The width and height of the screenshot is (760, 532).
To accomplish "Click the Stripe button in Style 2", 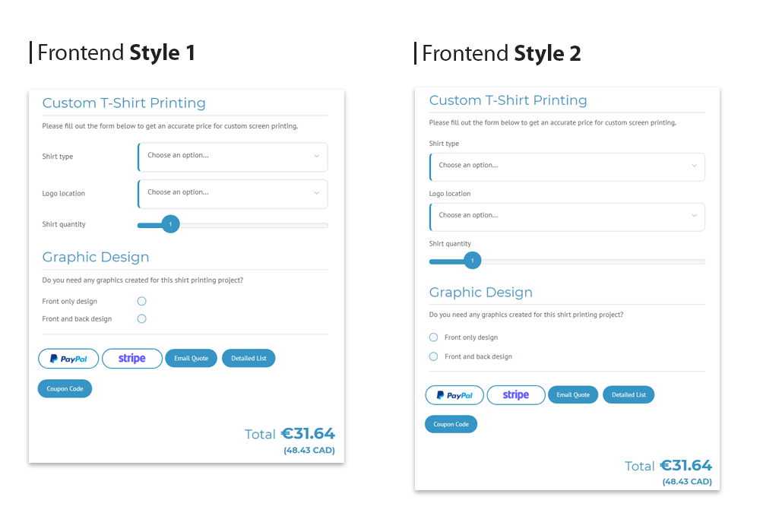I will click(x=516, y=395).
